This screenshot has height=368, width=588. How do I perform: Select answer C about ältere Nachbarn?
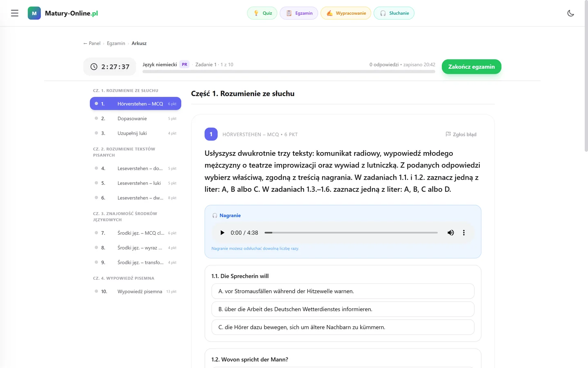(x=343, y=327)
